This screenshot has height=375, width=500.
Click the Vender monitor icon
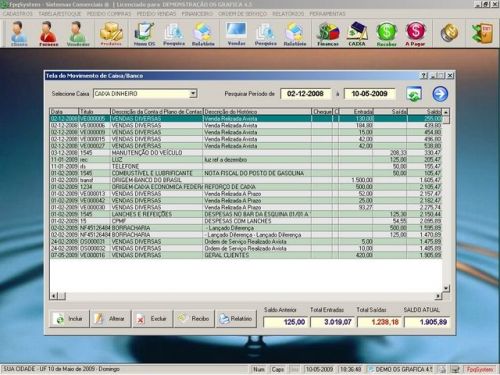(236, 33)
